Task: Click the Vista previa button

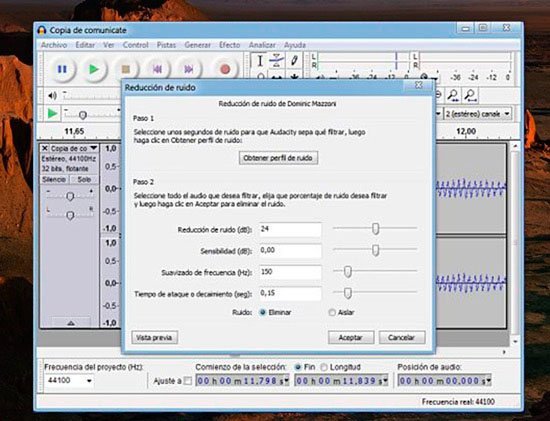Action: [x=154, y=338]
